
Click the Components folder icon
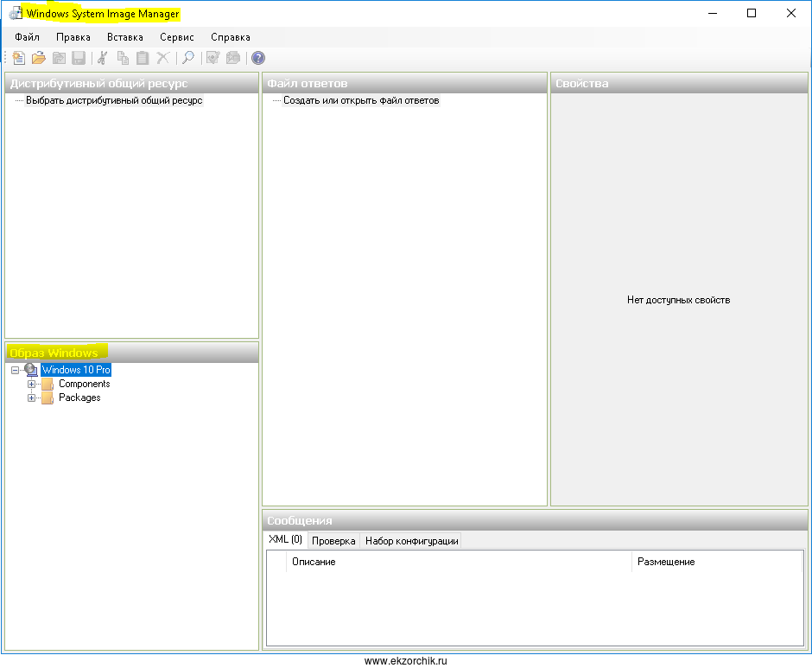pos(48,384)
